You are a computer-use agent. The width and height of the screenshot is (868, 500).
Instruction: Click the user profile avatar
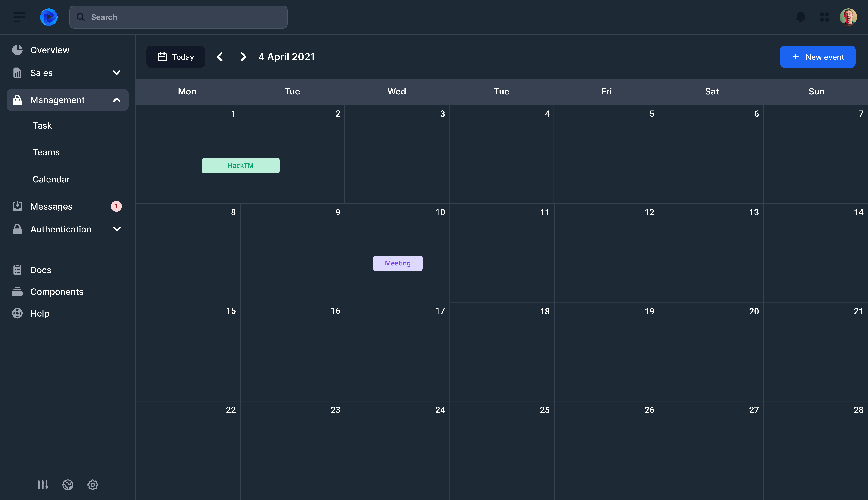(x=848, y=17)
